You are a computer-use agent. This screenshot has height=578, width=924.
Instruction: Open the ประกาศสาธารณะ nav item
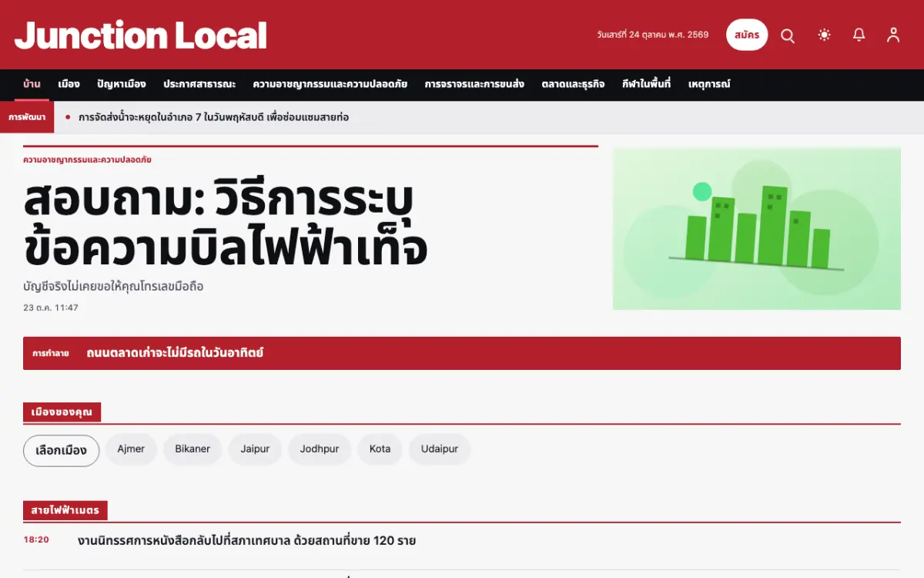[199, 84]
